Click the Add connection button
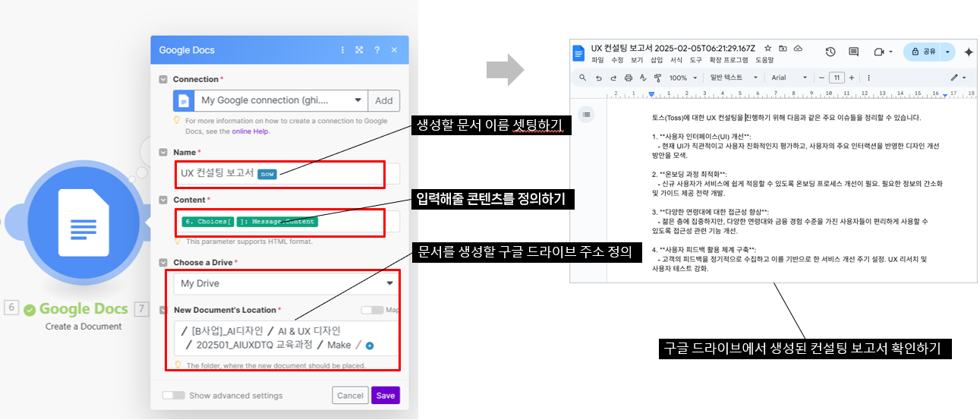The image size is (980, 420). point(383,100)
